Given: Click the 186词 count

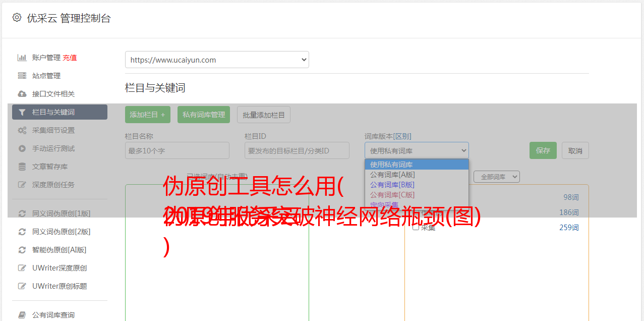Looking at the screenshot, I should [x=569, y=212].
